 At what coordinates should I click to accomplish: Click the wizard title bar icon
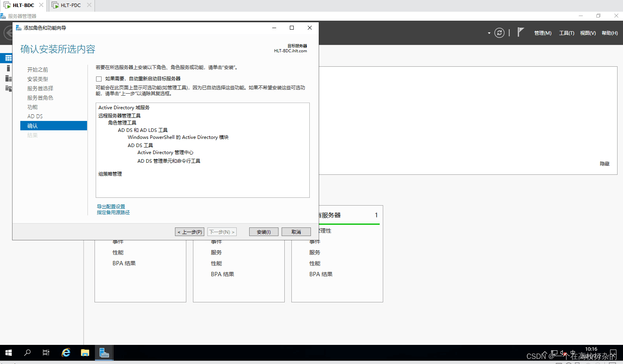(18, 28)
